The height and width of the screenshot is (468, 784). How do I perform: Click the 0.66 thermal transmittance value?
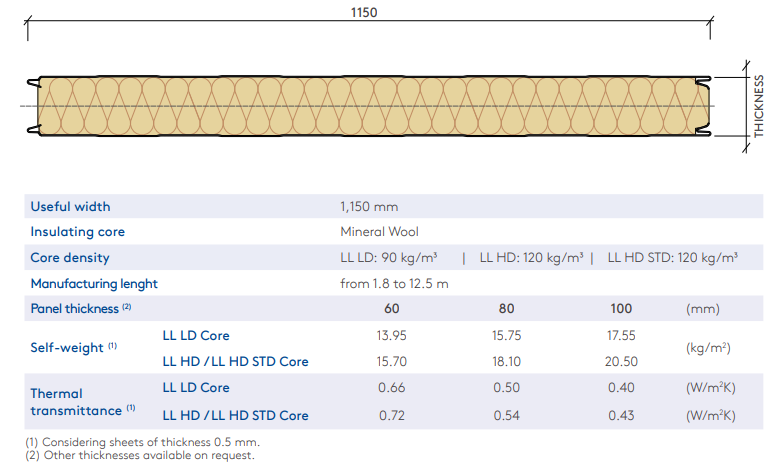(x=391, y=388)
